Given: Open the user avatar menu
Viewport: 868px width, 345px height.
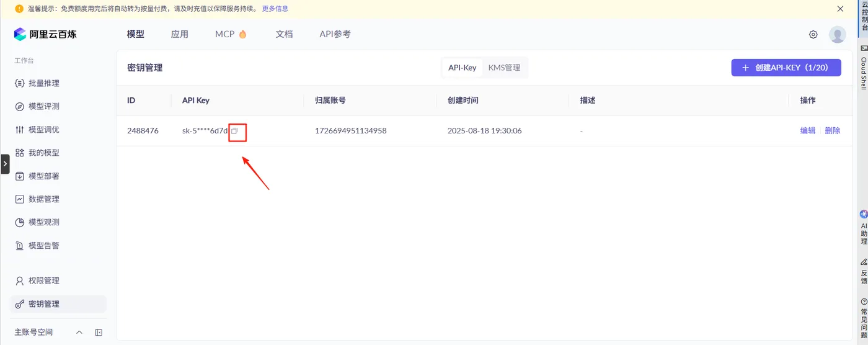Looking at the screenshot, I should point(838,35).
